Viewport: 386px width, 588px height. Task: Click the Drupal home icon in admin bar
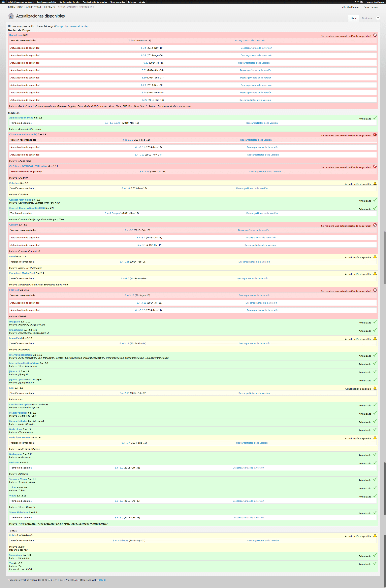[3, 2]
